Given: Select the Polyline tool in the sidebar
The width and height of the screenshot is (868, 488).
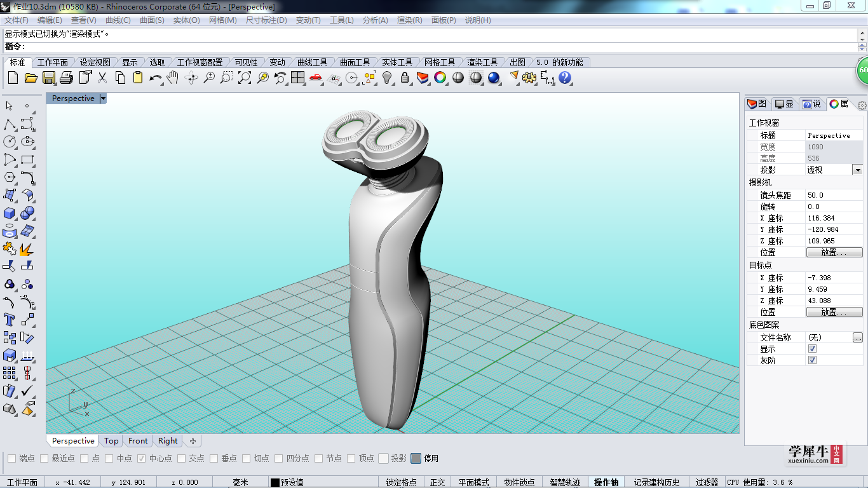Looking at the screenshot, I should click(10, 123).
